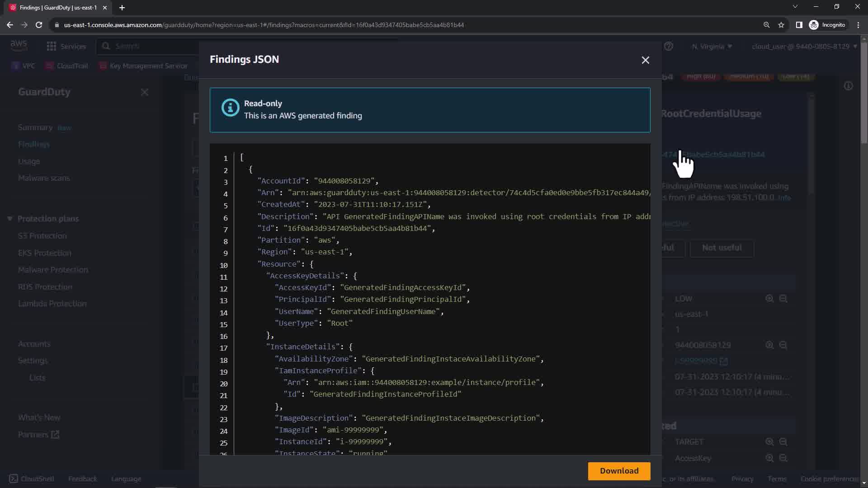Viewport: 868px width, 488px height.
Task: Bookmark this page with star icon
Action: 781,25
